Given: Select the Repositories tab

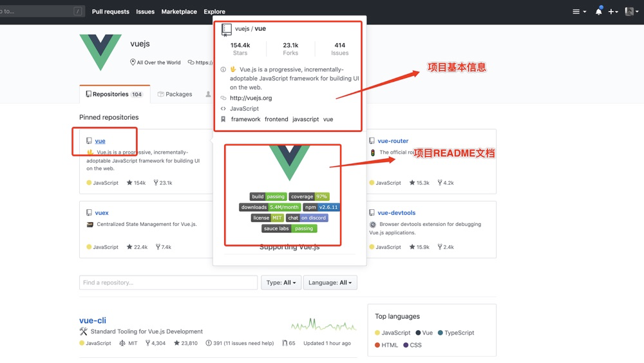Looking at the screenshot, I should [x=115, y=94].
